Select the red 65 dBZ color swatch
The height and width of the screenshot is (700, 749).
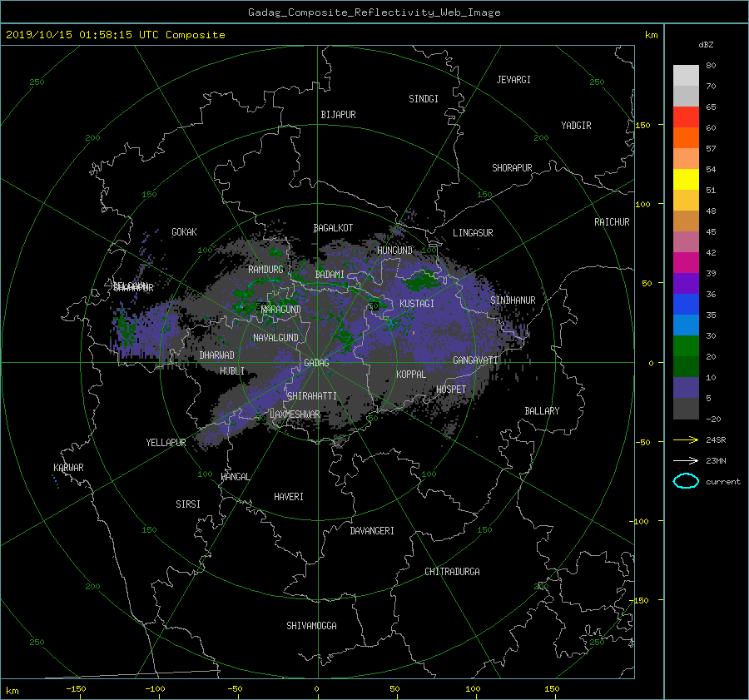(686, 117)
